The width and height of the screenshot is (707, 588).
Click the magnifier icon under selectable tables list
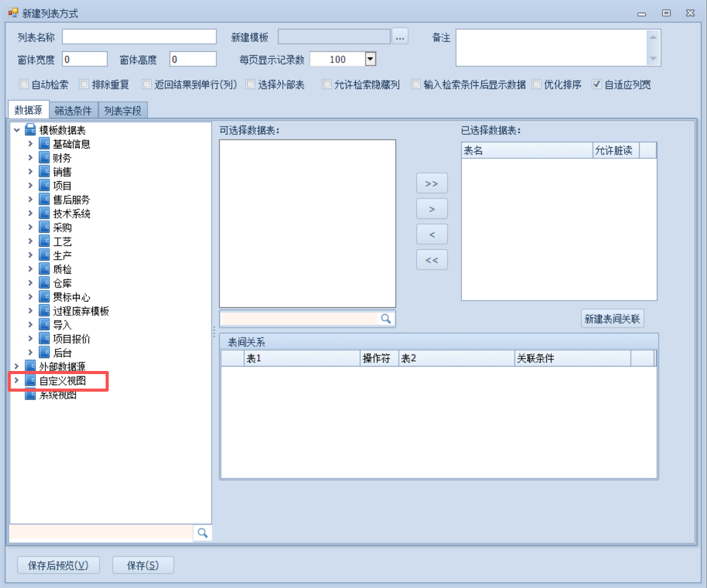click(x=386, y=318)
